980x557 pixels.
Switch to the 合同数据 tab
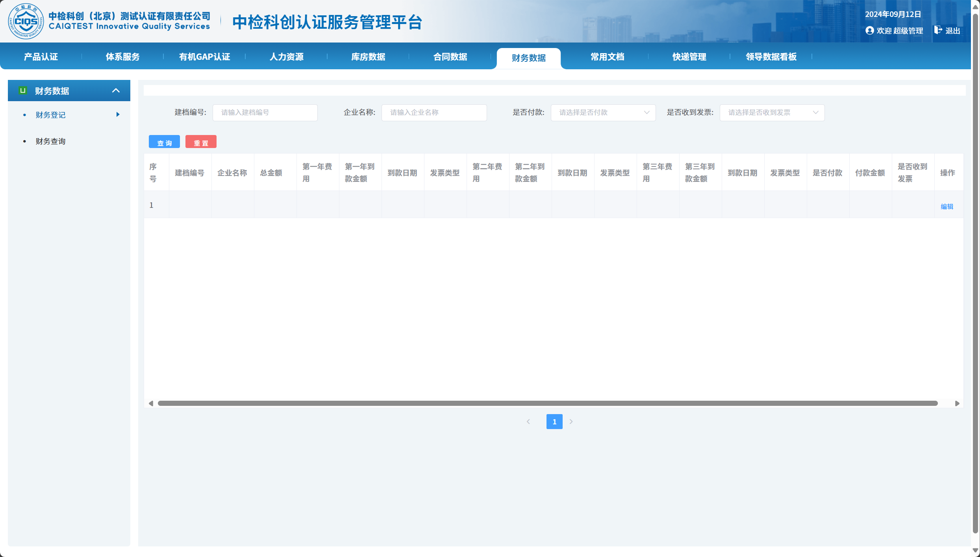450,57
